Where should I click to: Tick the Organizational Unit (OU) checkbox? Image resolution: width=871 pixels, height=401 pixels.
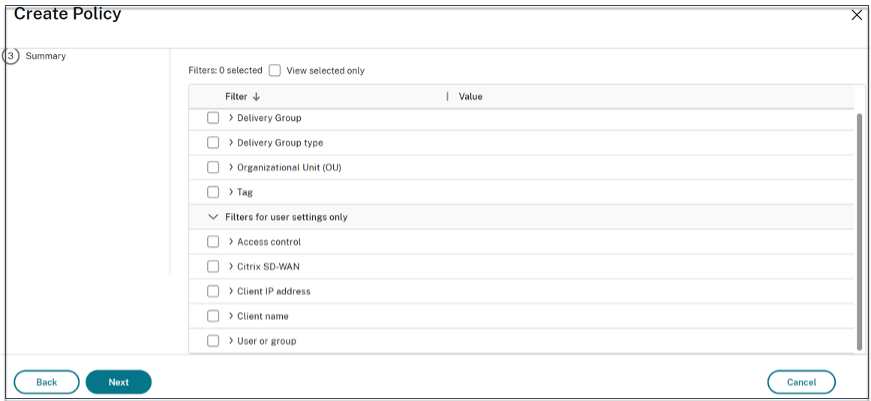[x=213, y=168]
